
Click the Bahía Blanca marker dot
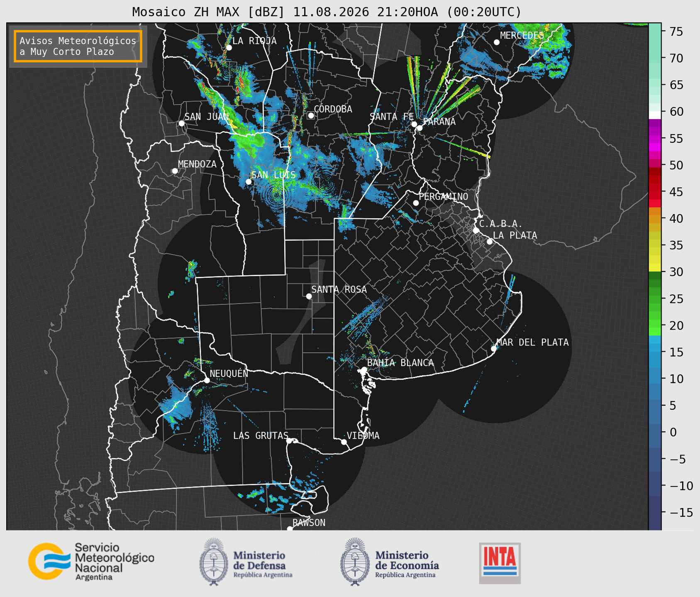pos(364,369)
